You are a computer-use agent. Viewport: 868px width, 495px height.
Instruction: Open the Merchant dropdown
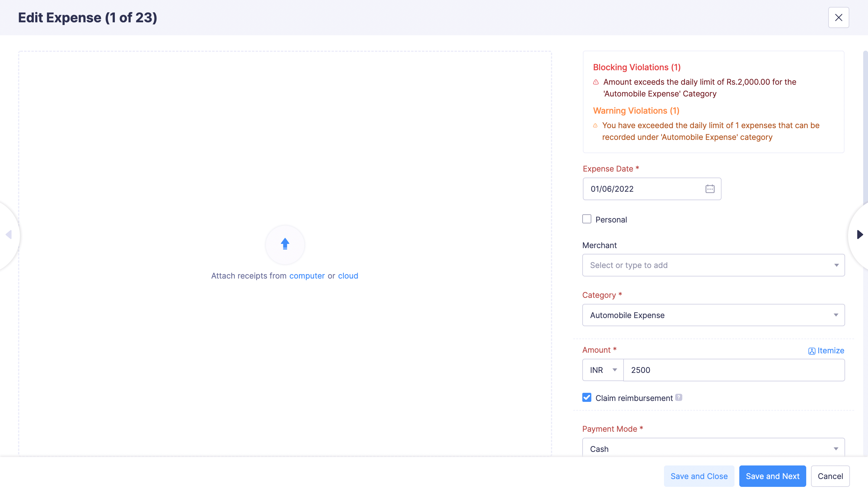pos(713,265)
